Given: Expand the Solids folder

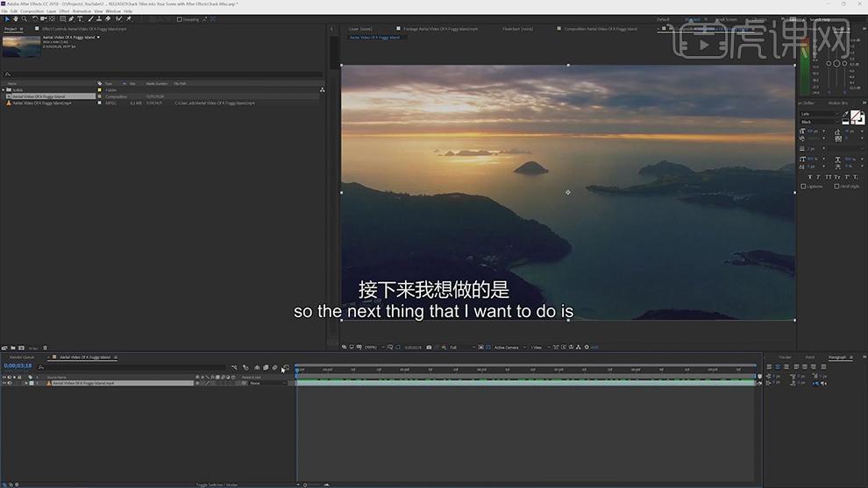Looking at the screenshot, I should [x=3, y=90].
